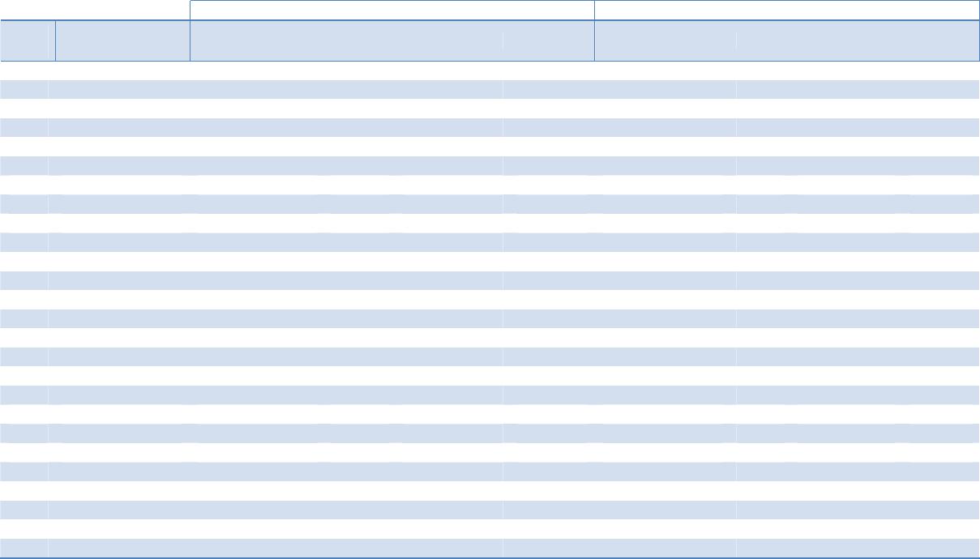This screenshot has height=559, width=980.
Task: Select wide second cell of bottom table row
Action: 276,548
